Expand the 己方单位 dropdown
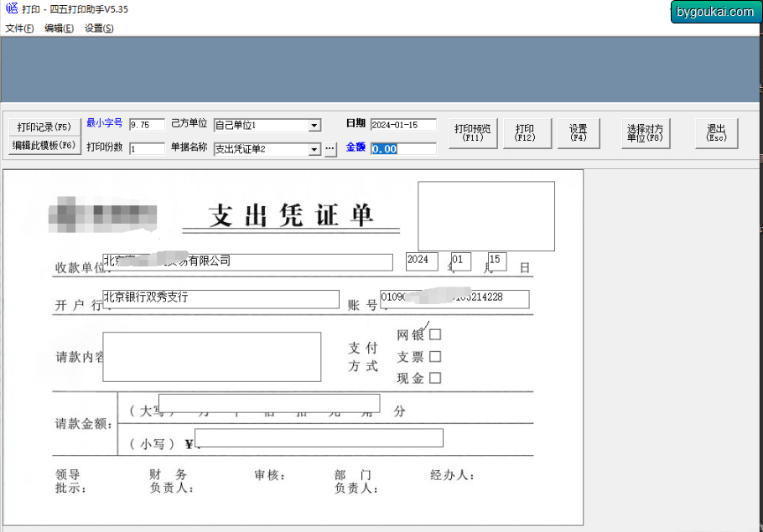Screen dimensions: 763x532 pos(314,126)
